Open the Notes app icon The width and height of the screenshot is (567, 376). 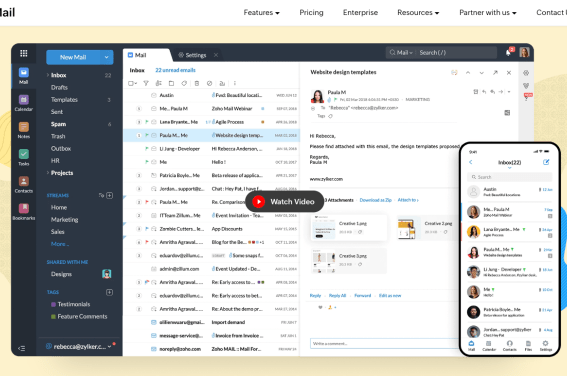[x=24, y=130]
